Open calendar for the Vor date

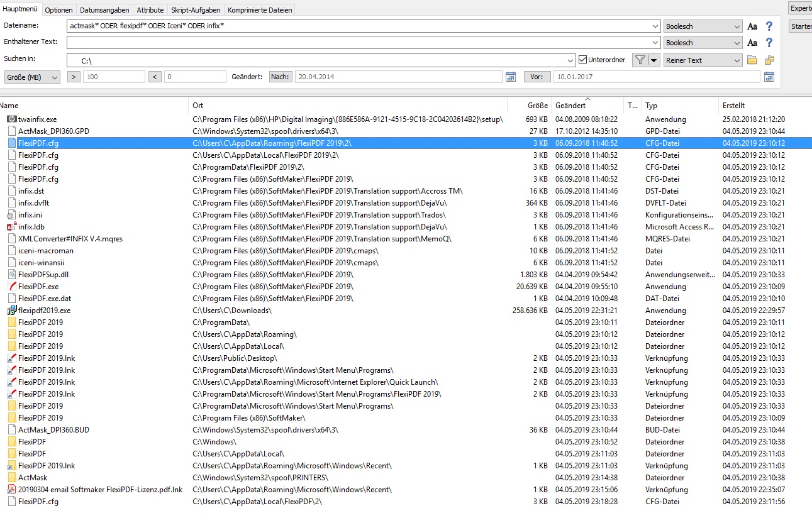click(769, 77)
